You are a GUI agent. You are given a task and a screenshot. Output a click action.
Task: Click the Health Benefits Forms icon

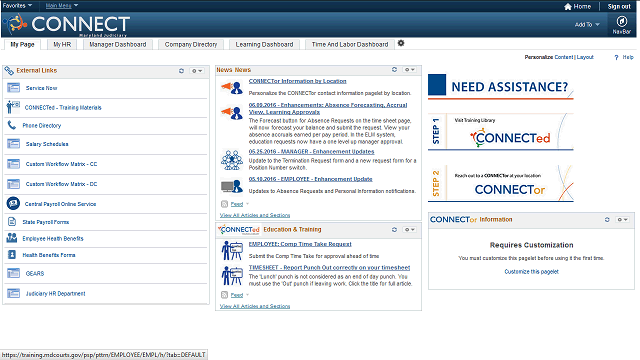(12, 255)
